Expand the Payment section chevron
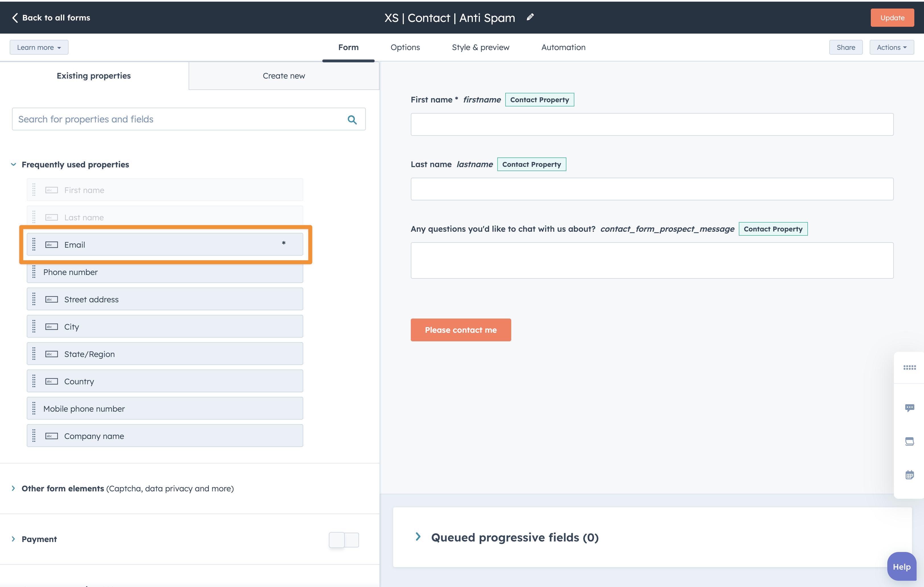The width and height of the screenshot is (924, 587). pyautogui.click(x=13, y=539)
